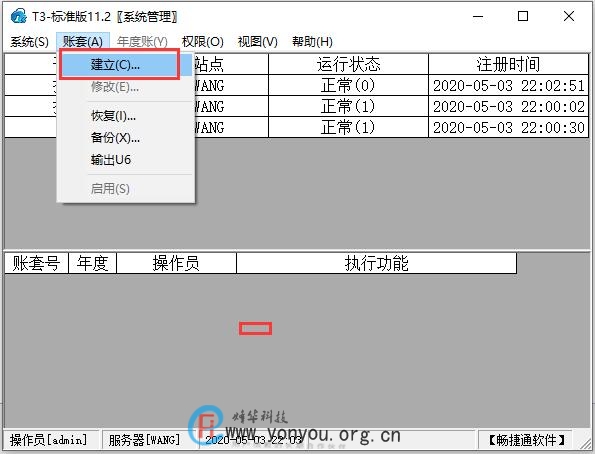Open the 权限(O) menu
Image resolution: width=595 pixels, height=454 pixels.
tap(203, 42)
